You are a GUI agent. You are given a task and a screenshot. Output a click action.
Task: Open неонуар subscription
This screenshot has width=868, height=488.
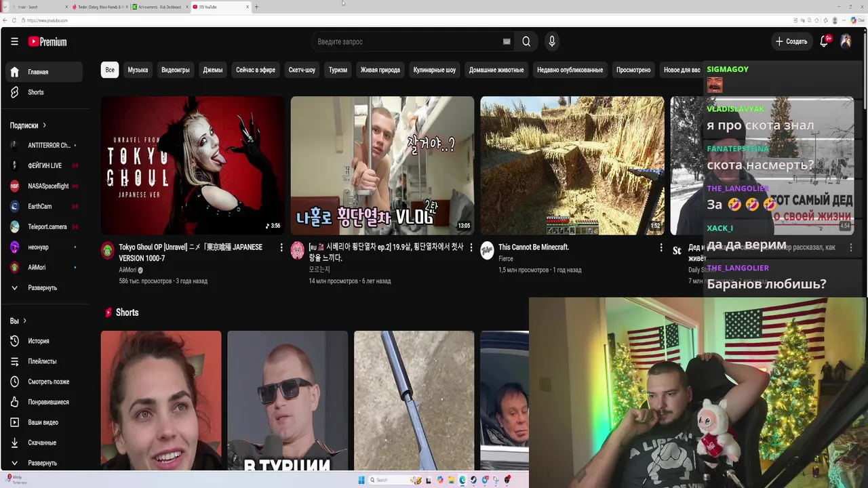(45, 247)
